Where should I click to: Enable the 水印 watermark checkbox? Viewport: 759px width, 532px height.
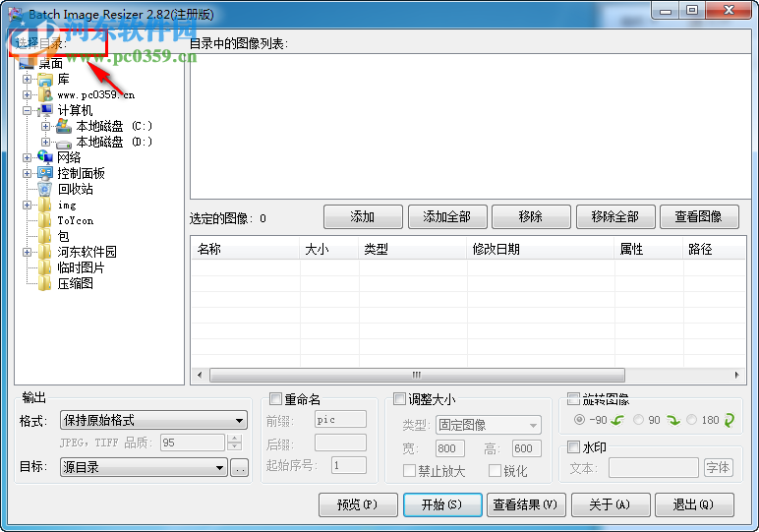point(573,446)
